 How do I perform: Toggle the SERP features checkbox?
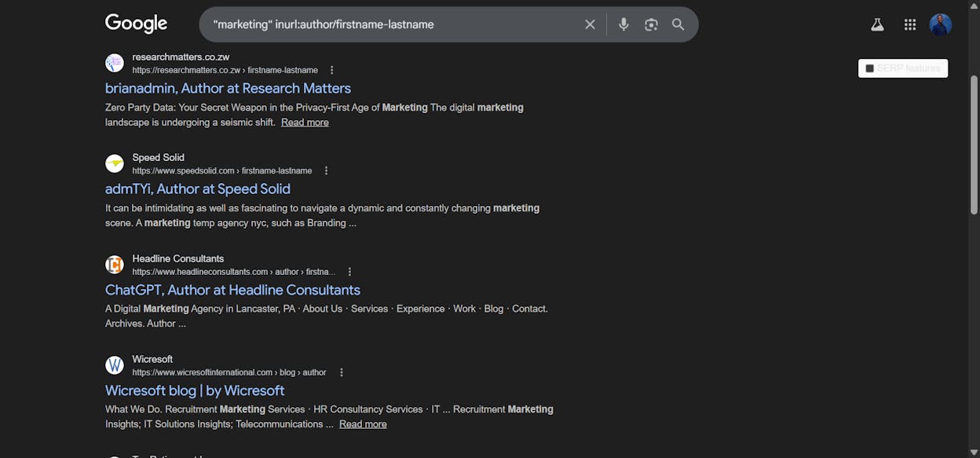tap(869, 68)
